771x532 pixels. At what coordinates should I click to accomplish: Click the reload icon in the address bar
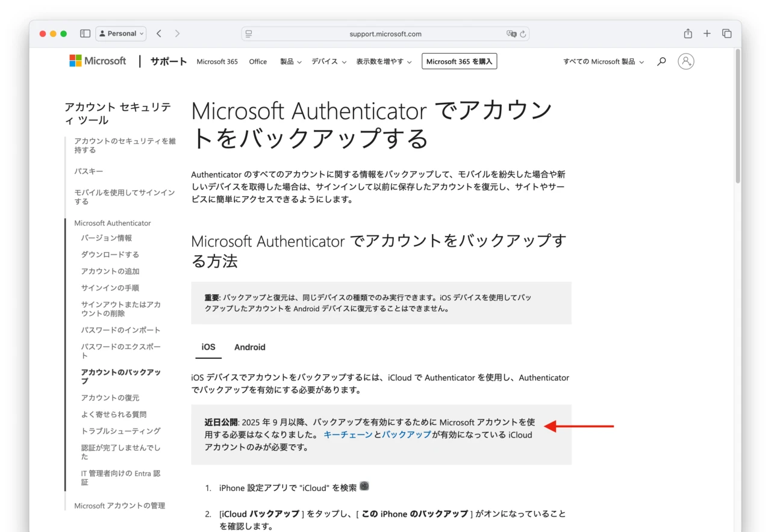pyautogui.click(x=522, y=34)
